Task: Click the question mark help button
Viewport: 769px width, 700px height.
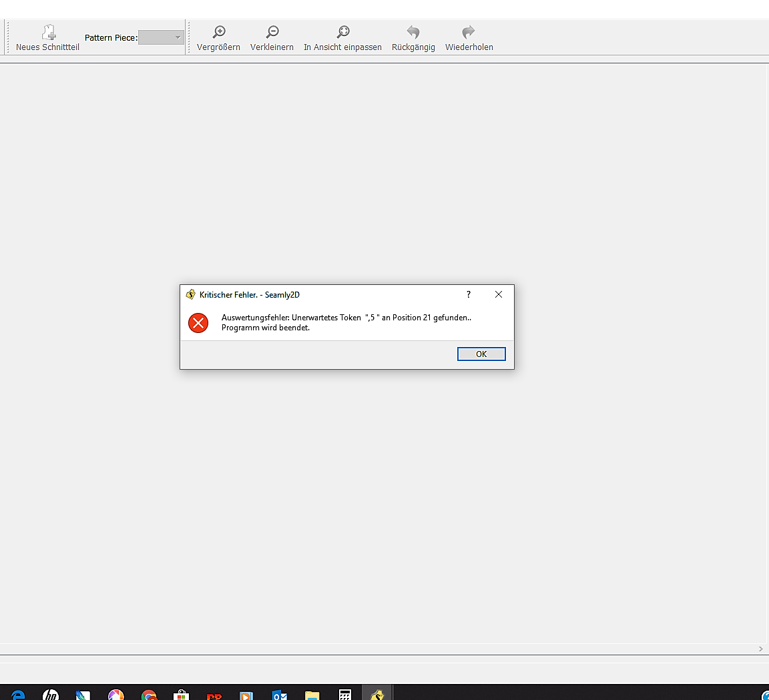Action: point(469,294)
